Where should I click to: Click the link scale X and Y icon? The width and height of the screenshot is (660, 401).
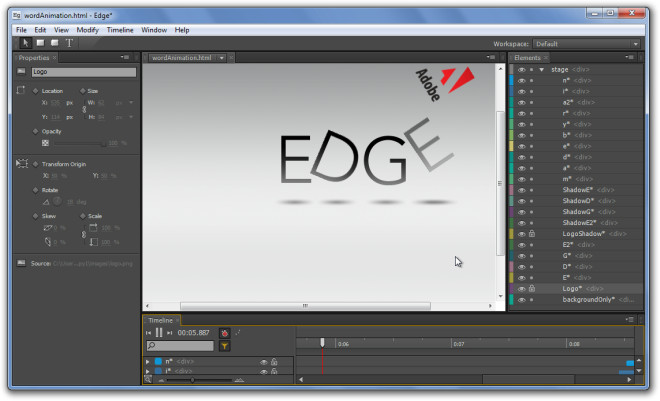coord(84,234)
